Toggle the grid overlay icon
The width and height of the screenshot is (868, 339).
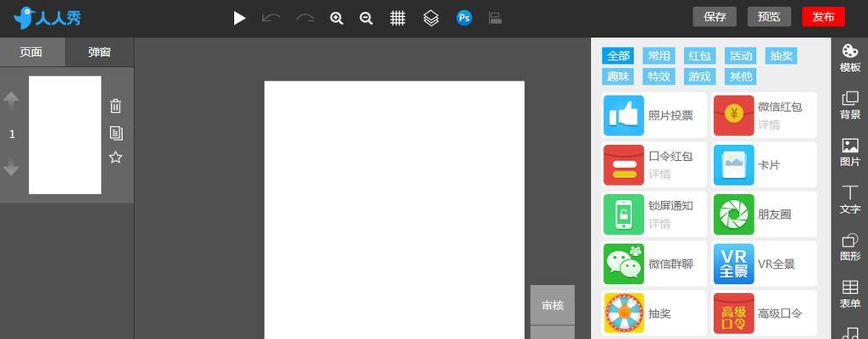click(398, 19)
